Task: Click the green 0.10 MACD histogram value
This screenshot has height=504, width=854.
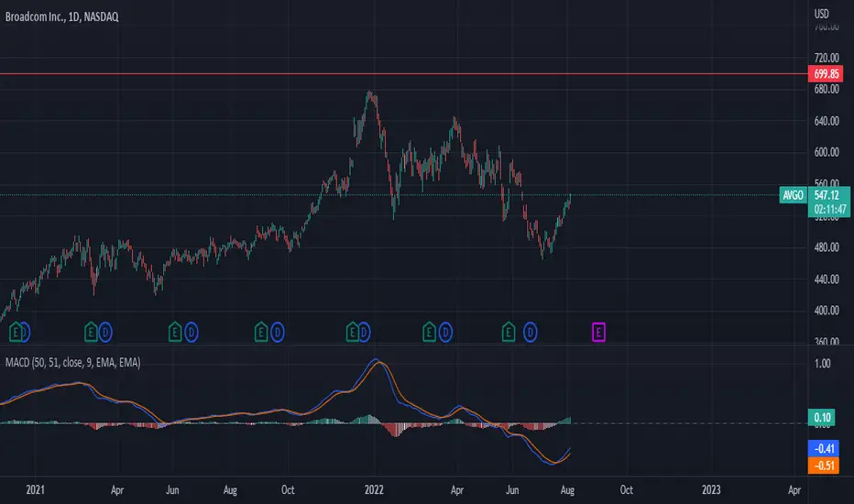Action: point(822,417)
